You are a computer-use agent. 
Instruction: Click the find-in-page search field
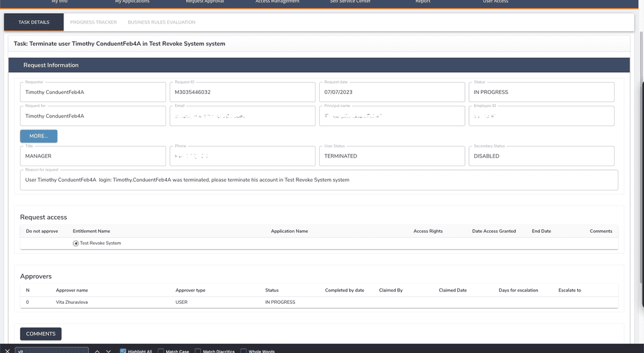(52, 351)
